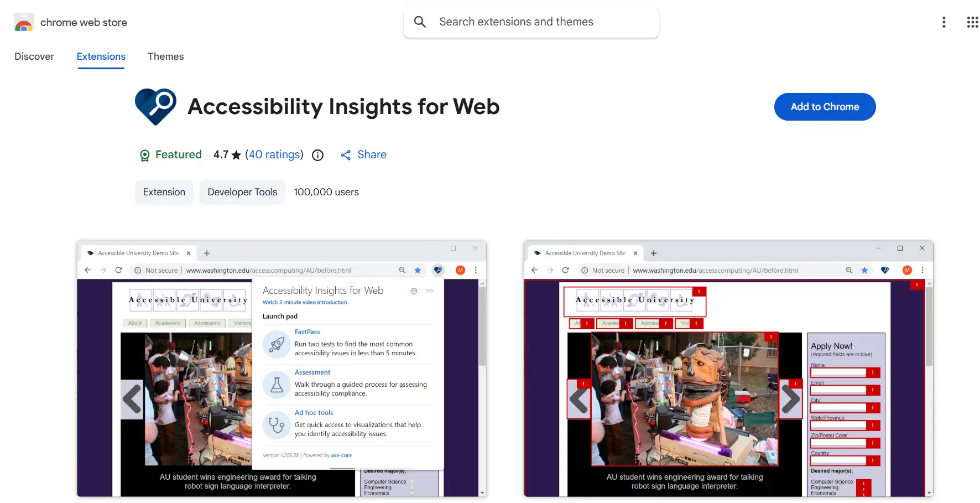Image resolution: width=980 pixels, height=503 pixels.
Task: Click the info icon beside the ratings
Action: coord(317,155)
